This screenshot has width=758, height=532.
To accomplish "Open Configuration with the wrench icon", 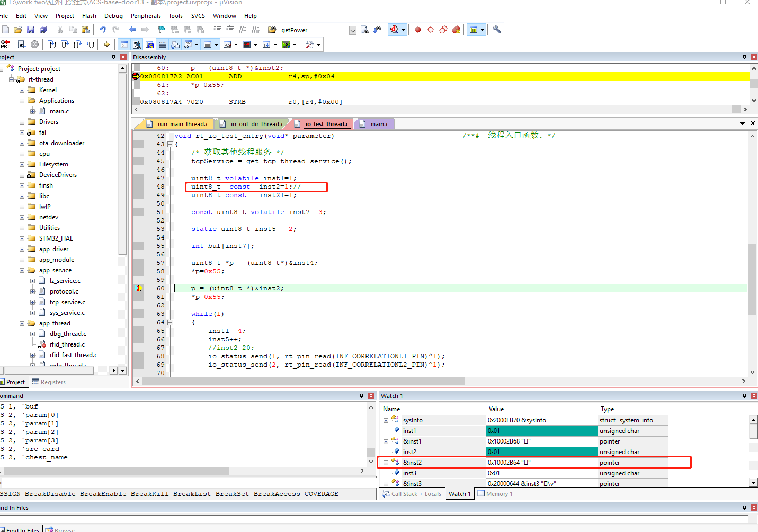I will click(497, 30).
